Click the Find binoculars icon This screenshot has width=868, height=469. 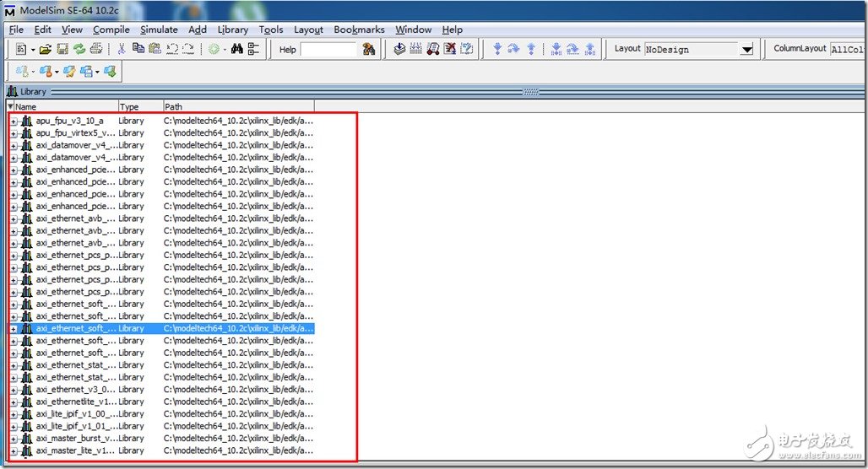[237, 50]
